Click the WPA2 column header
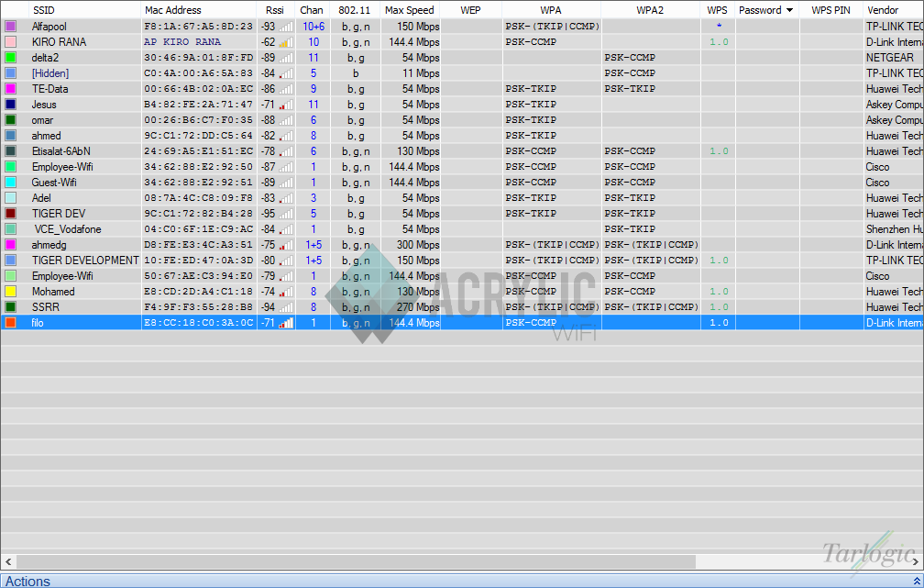The image size is (924, 588). (x=651, y=10)
